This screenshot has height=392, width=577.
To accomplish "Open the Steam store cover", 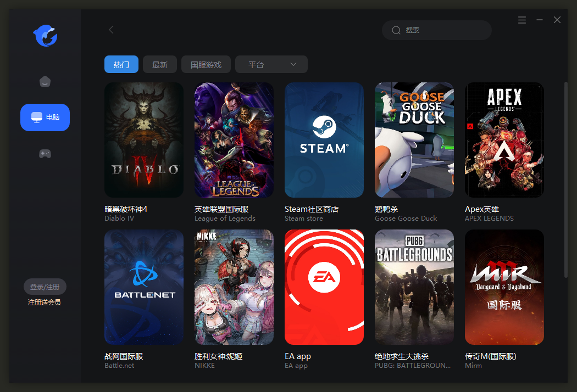I will [x=324, y=140].
